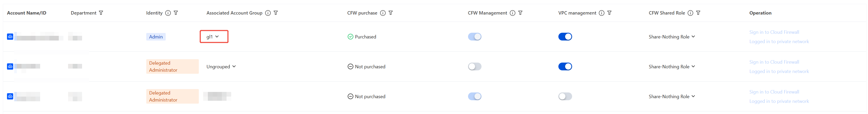The width and height of the screenshot is (868, 114).
Task: Expand the gl1 account group dropdown
Action: point(214,37)
